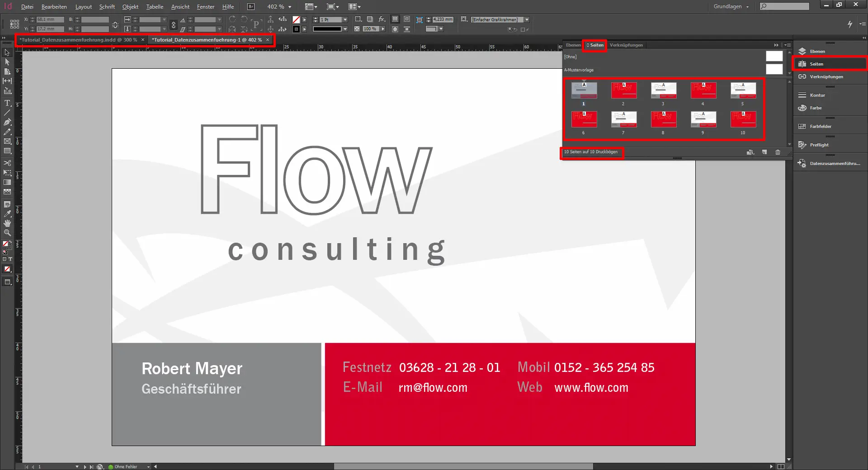Open the Bridge (Br) launcher
The image size is (868, 470).
[x=251, y=7]
